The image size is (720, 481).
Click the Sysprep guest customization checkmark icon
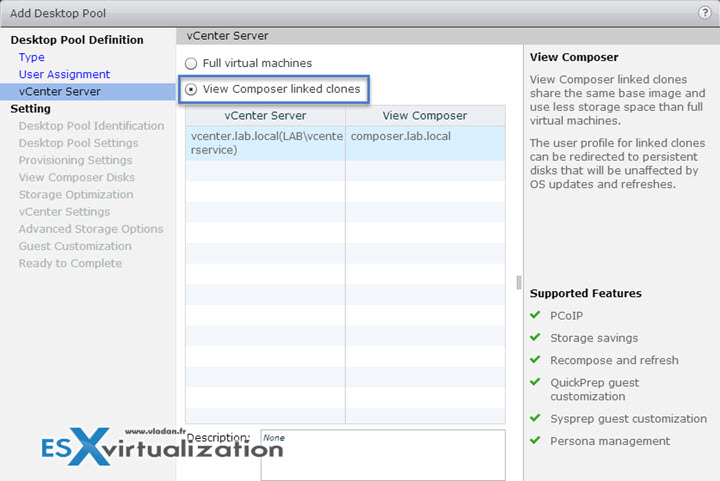(535, 418)
